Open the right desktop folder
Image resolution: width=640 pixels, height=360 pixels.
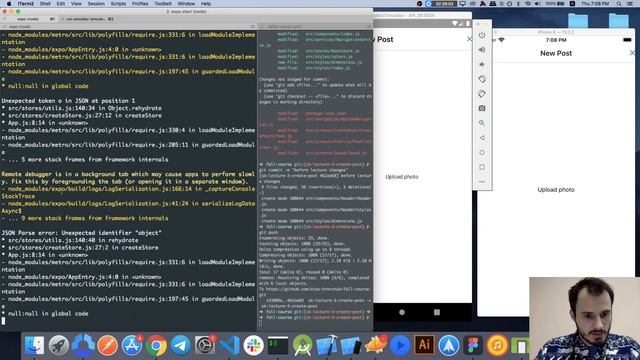(x=619, y=21)
